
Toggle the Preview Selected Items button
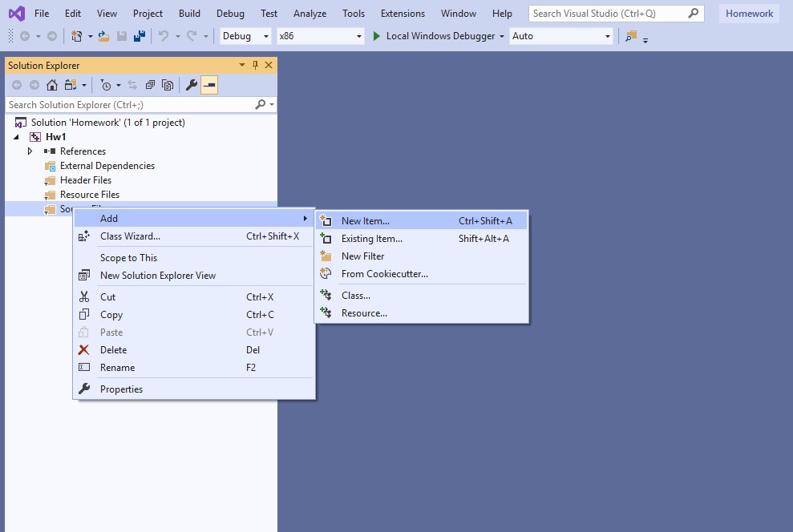(x=209, y=85)
